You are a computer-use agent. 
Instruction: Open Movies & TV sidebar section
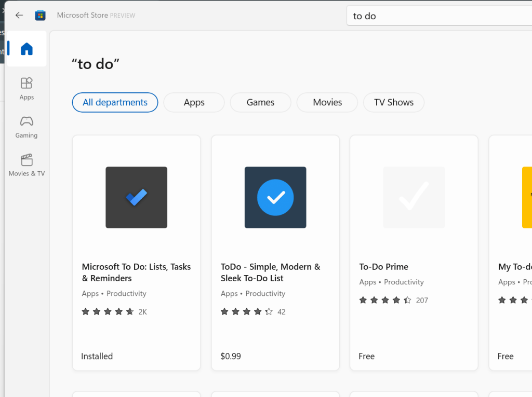point(26,165)
